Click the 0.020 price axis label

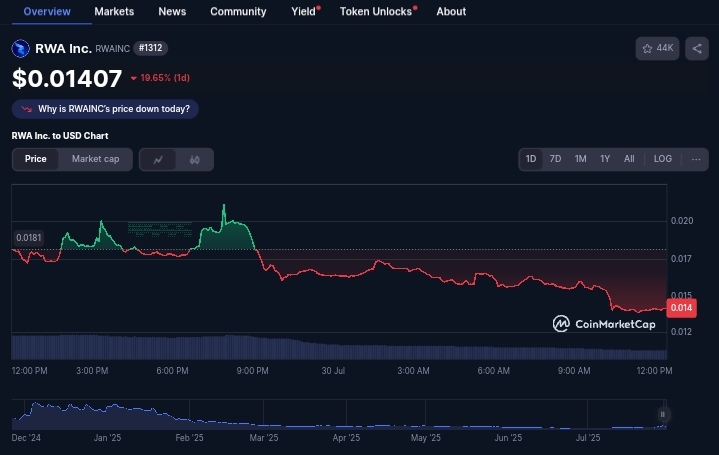pos(682,221)
